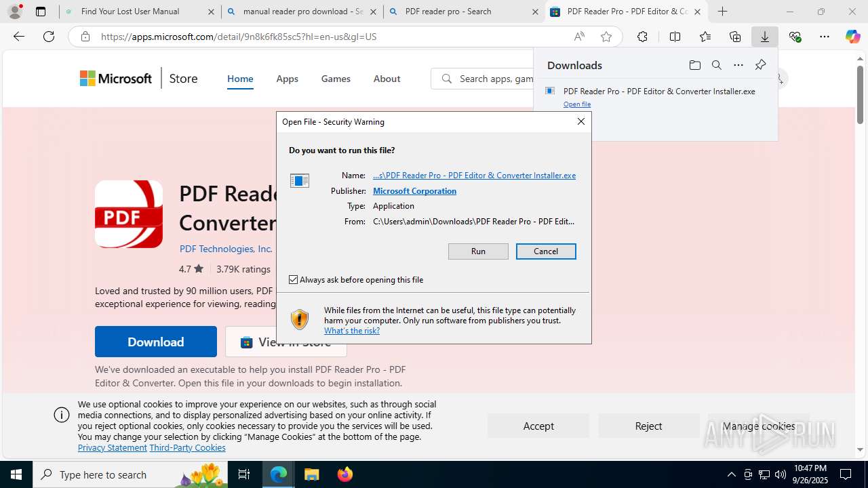Select downloaded PDF Reader Pro Installer.exe entry

[x=659, y=91]
